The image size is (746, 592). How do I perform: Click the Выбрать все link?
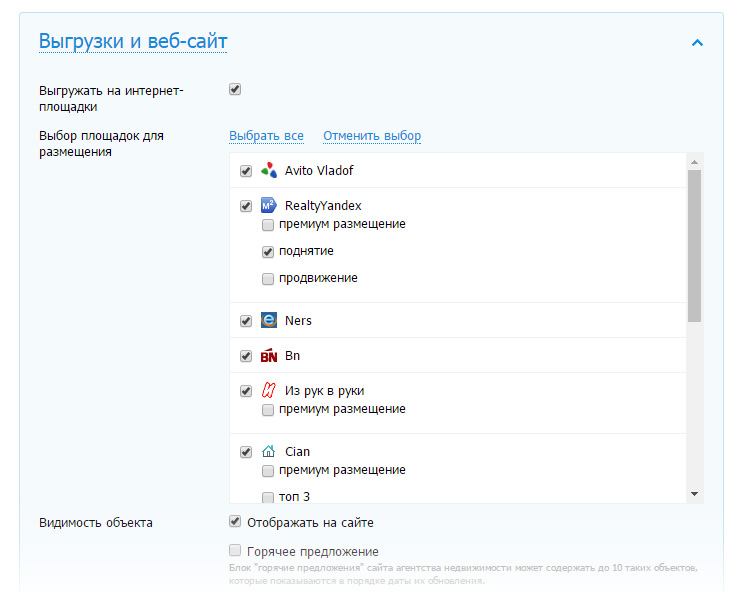(x=266, y=136)
